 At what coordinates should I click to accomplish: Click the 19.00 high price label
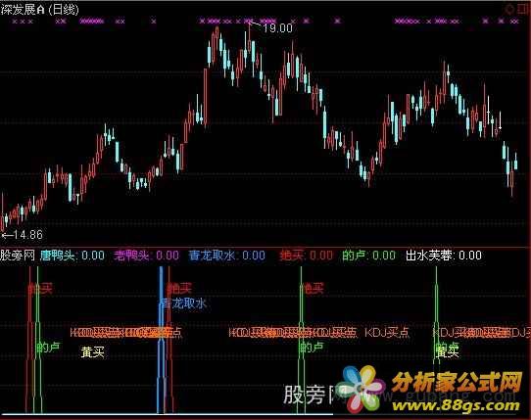click(x=277, y=28)
